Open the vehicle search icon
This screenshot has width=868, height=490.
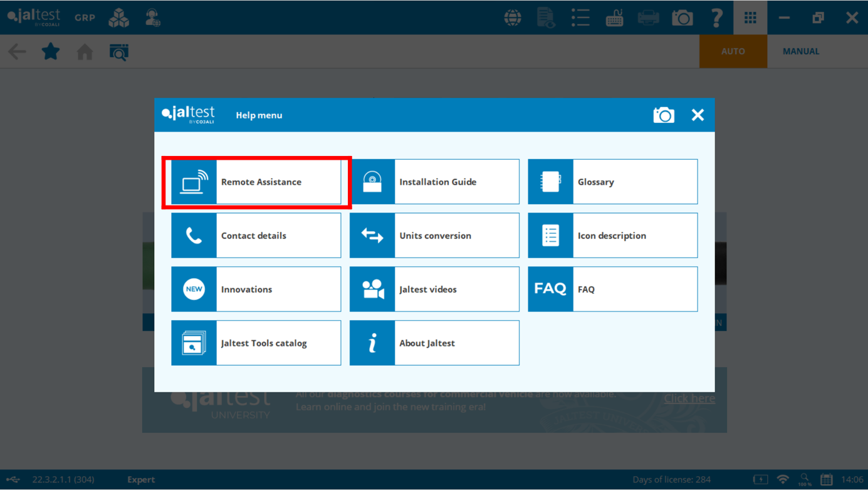tap(119, 52)
